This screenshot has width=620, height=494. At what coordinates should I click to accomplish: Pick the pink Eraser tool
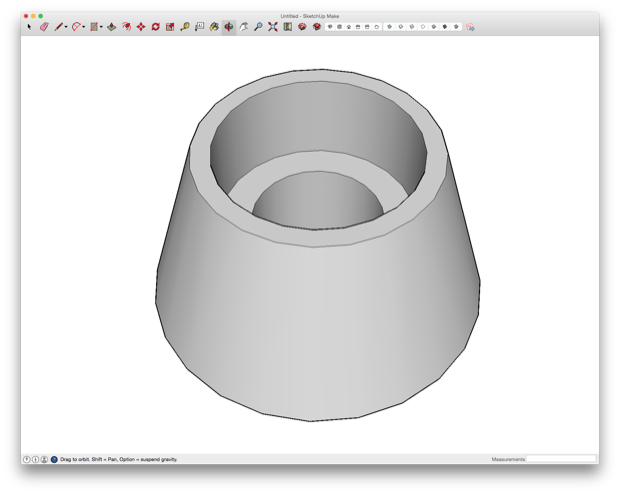click(44, 27)
